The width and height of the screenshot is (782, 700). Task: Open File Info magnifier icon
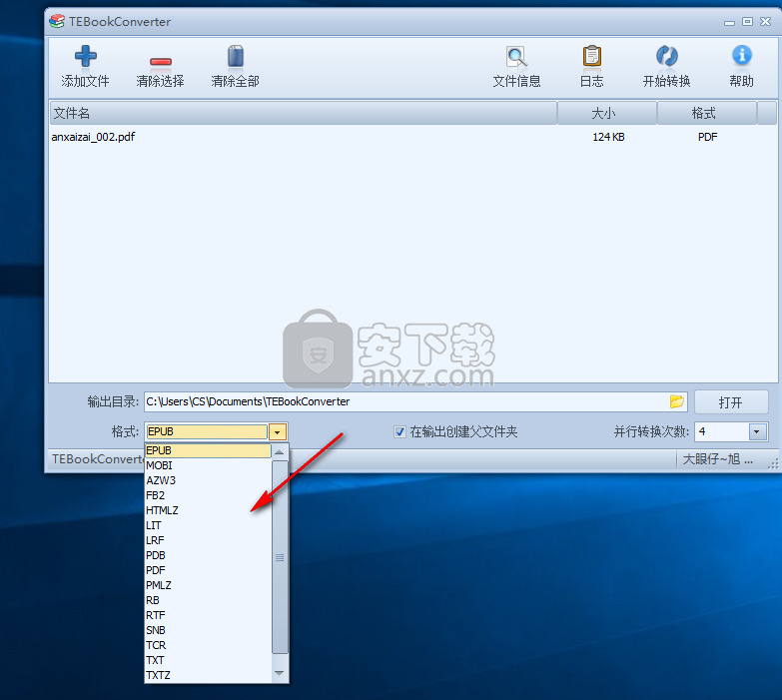tap(516, 56)
